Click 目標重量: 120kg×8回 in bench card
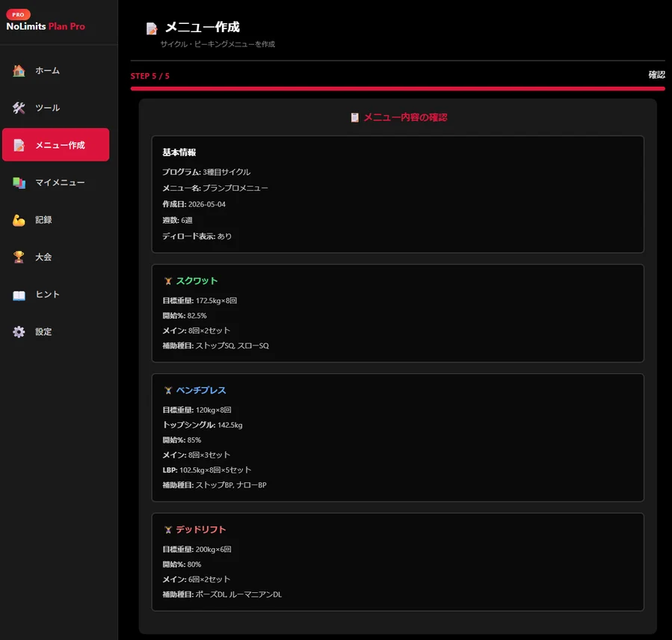 click(197, 410)
